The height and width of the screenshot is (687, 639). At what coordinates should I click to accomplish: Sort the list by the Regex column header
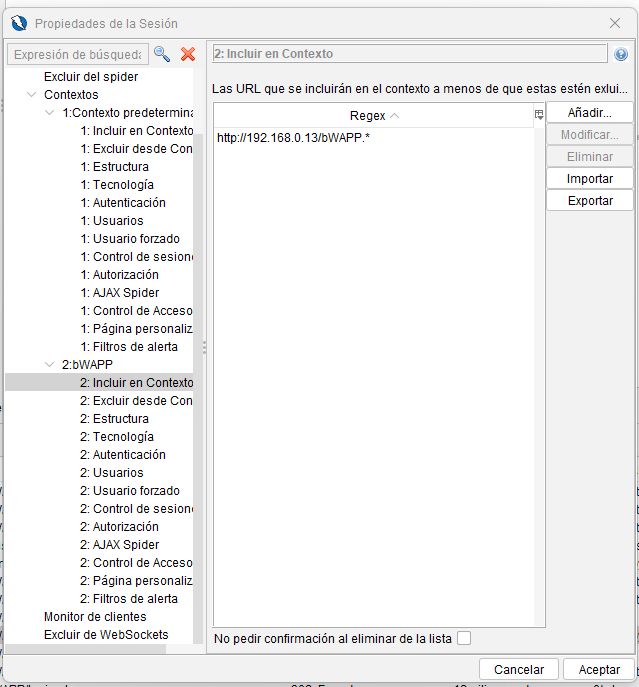373,116
